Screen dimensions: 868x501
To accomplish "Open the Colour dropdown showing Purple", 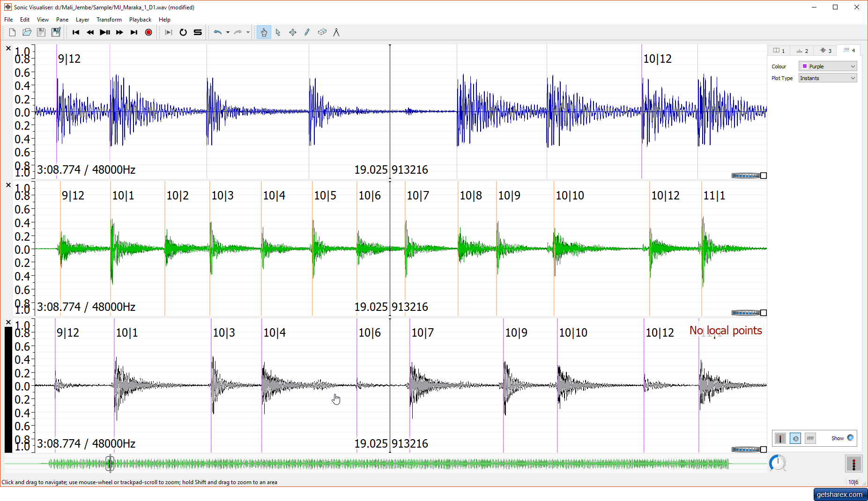I will tap(828, 66).
